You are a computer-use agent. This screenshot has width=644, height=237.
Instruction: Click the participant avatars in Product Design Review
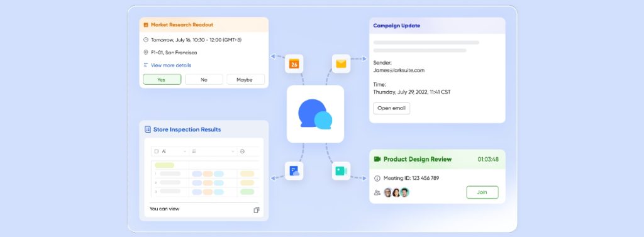click(396, 192)
